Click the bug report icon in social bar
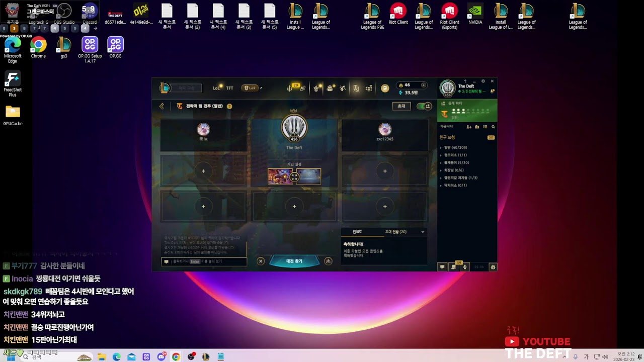 click(493, 267)
